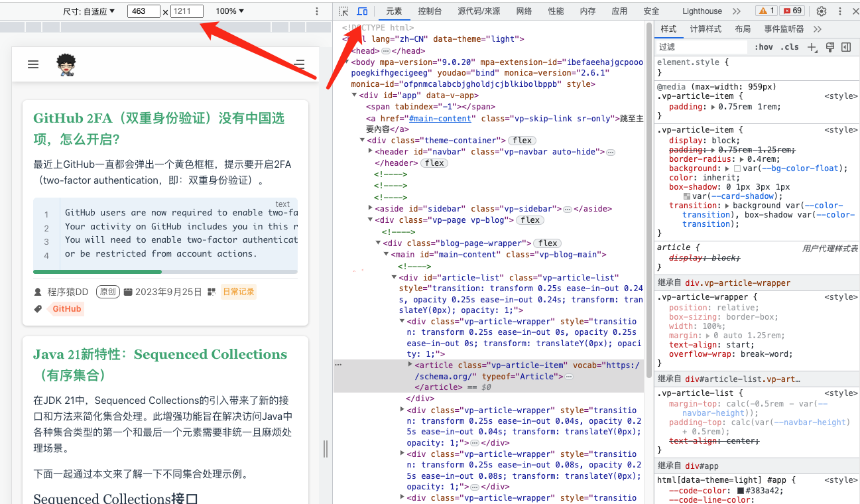Collapse the main id="main-content" node
This screenshot has width=860, height=504.
click(386, 255)
